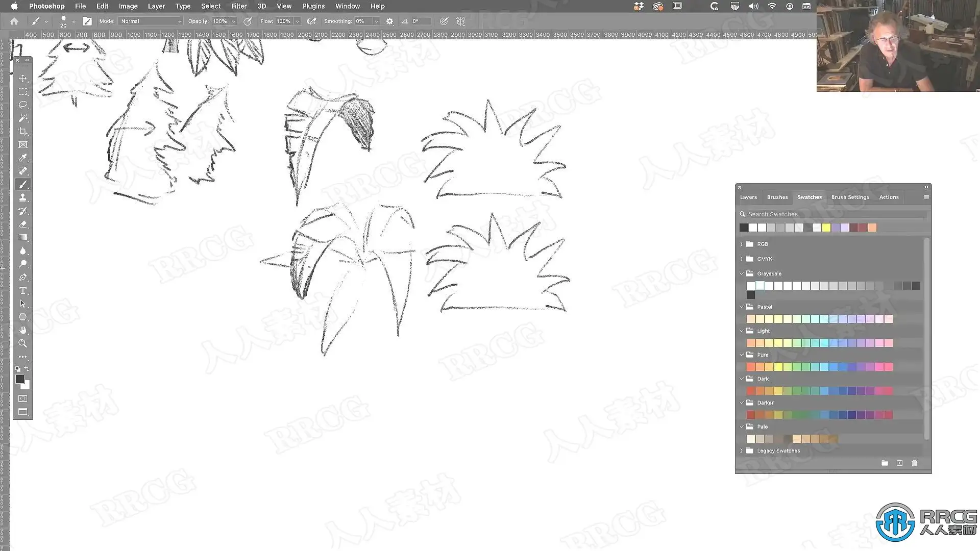The image size is (980, 551).
Task: Select the Lasso tool
Action: (x=23, y=105)
